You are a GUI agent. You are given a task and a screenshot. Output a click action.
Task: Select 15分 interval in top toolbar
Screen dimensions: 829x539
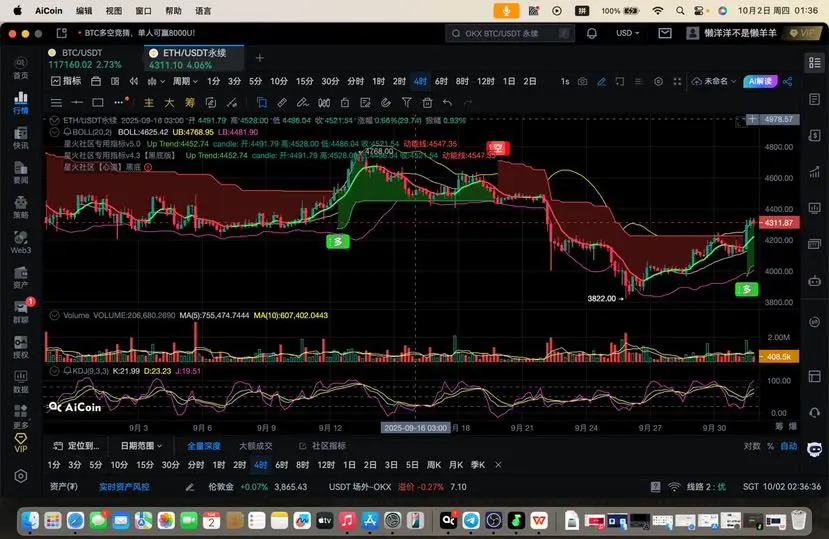(305, 81)
